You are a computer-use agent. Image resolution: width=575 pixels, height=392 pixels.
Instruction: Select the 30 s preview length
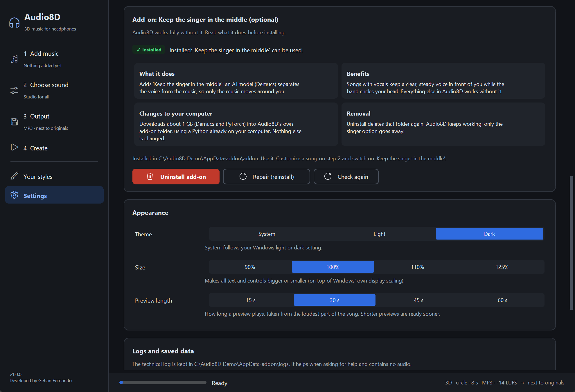pos(335,300)
